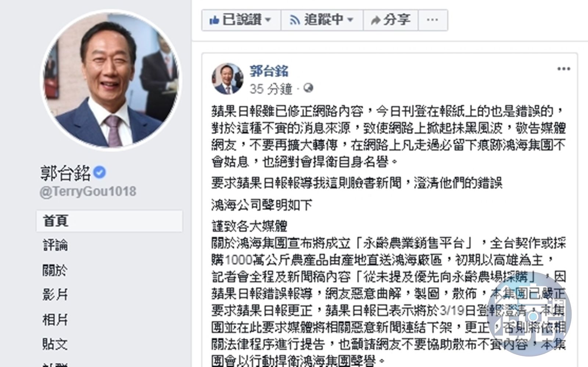Click the share arrow icon on 分享

pos(375,20)
